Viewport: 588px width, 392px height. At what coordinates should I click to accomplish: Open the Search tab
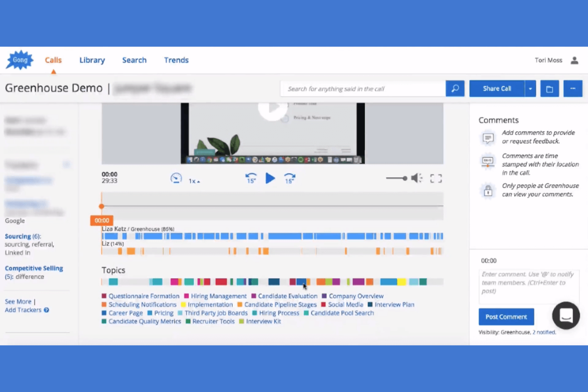point(134,60)
